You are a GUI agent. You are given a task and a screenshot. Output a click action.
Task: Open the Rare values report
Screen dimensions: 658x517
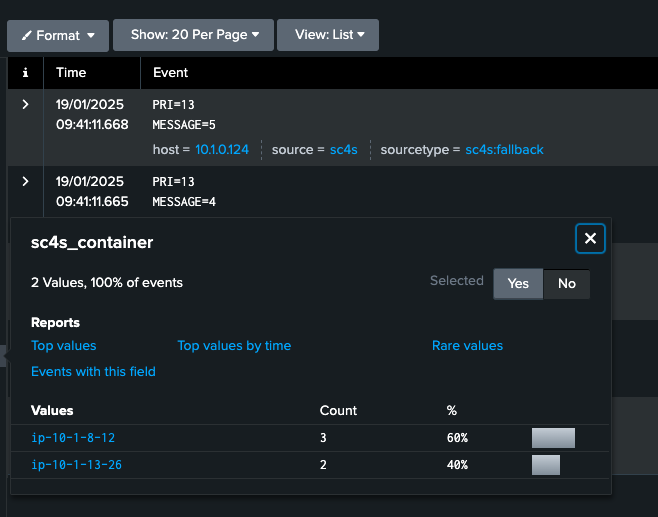pyautogui.click(x=467, y=346)
